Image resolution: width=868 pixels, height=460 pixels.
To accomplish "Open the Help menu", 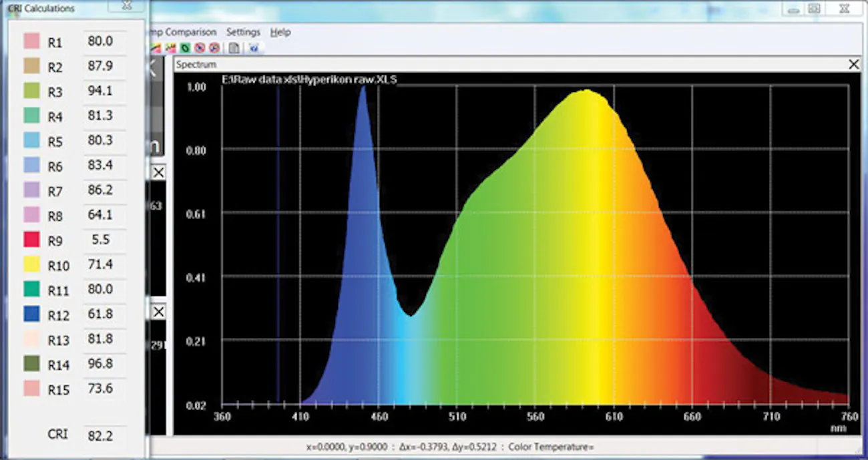I will [x=280, y=32].
